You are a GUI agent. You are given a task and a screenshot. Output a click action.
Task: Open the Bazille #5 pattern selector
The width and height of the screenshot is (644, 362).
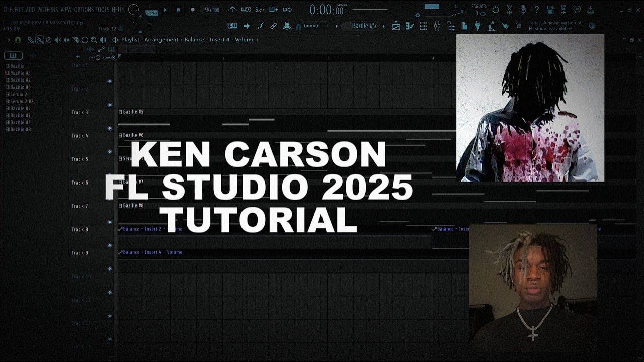(364, 26)
